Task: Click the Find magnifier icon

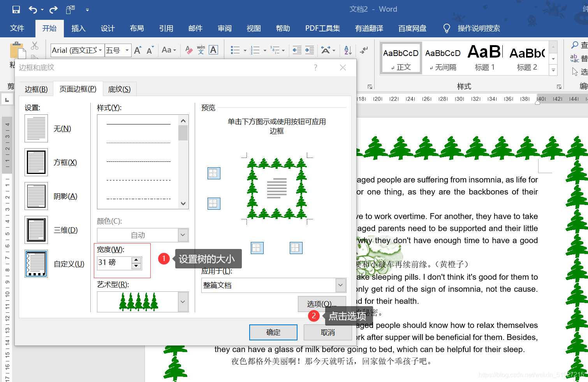Action: point(575,45)
